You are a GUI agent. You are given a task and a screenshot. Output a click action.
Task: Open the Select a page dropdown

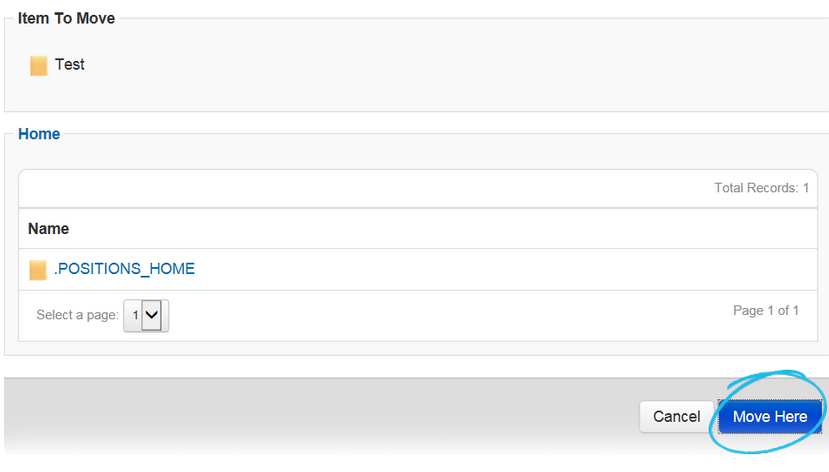146,315
